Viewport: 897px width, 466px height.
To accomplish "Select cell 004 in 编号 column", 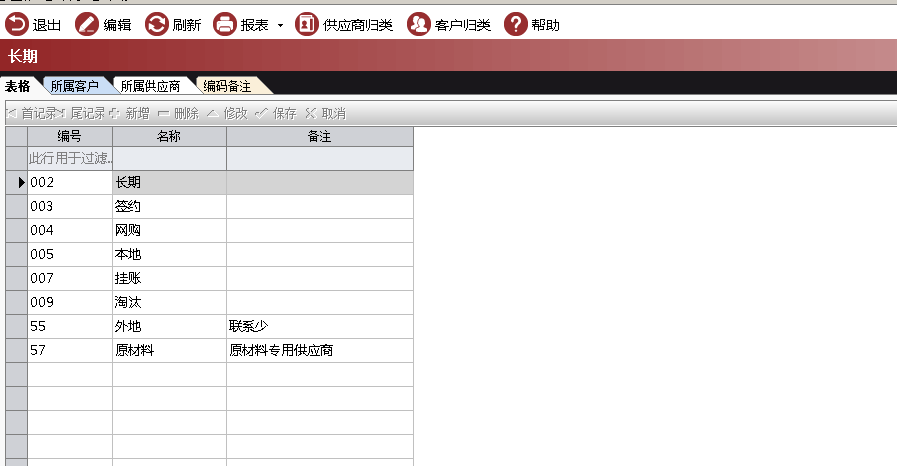I will click(70, 230).
